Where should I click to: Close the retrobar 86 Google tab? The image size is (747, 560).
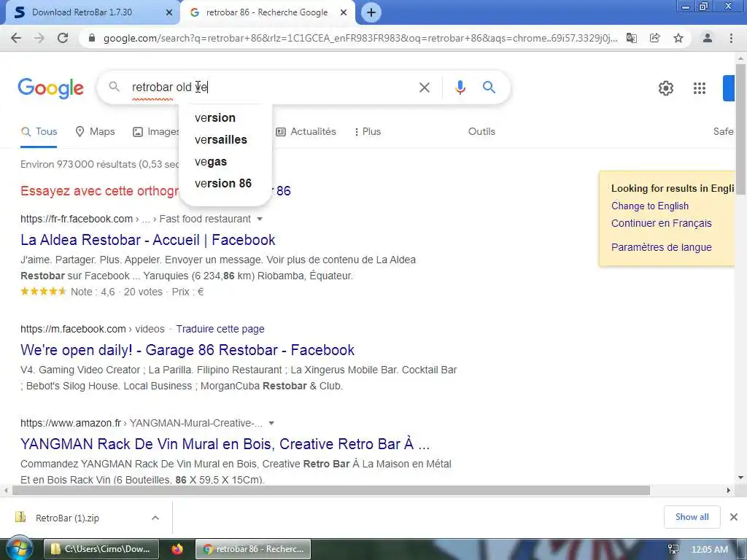tap(344, 12)
